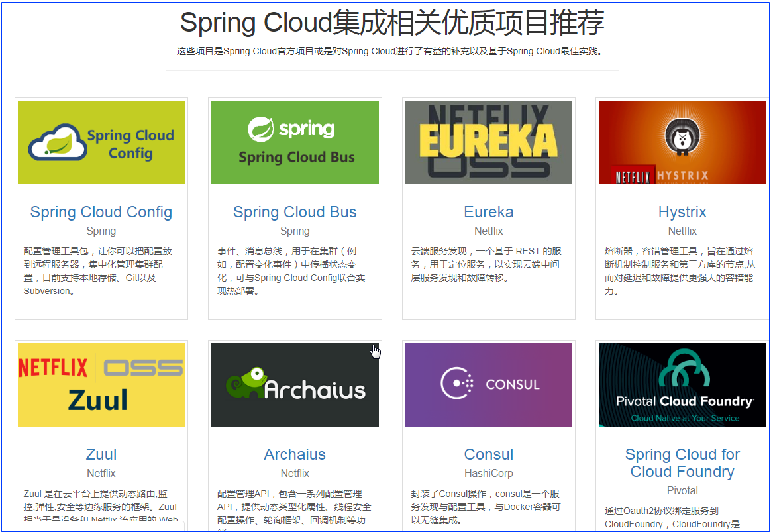The height and width of the screenshot is (532, 771).
Task: Select the Netflix vendor label under Zuul
Action: [101, 473]
